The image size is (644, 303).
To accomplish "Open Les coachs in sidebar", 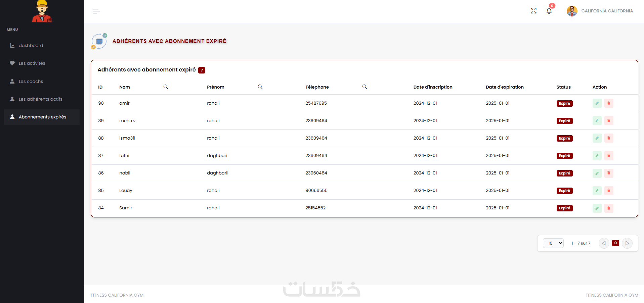I will pyautogui.click(x=42, y=82).
